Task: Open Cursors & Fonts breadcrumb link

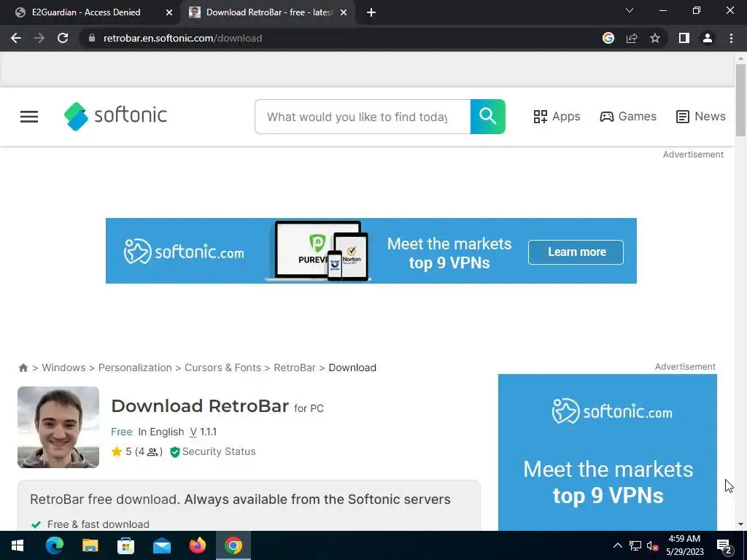Action: tap(223, 367)
